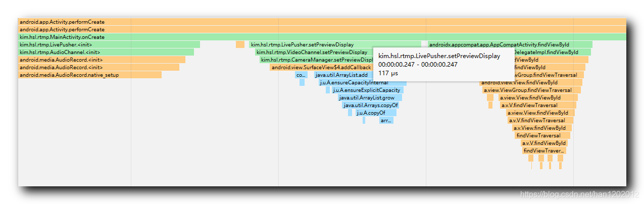Click a.view.ViewGroup.findViewTraversal bar
The height and width of the screenshot is (204, 644).
[x=532, y=90]
